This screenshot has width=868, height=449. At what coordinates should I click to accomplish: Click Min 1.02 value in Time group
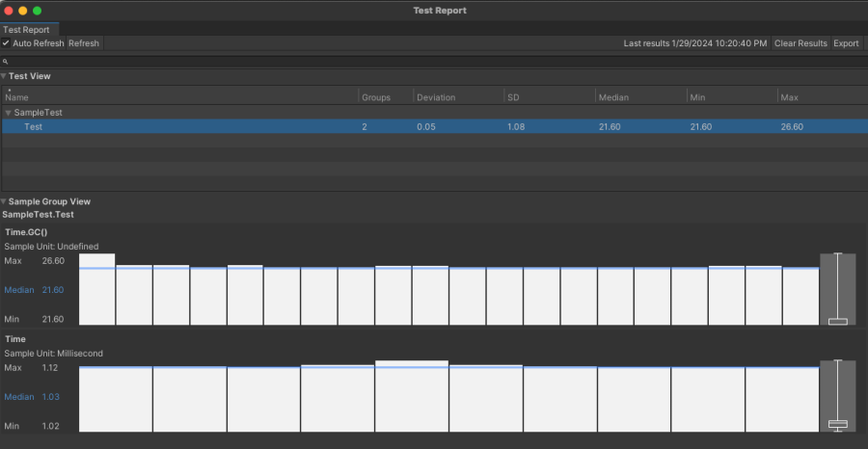point(51,426)
